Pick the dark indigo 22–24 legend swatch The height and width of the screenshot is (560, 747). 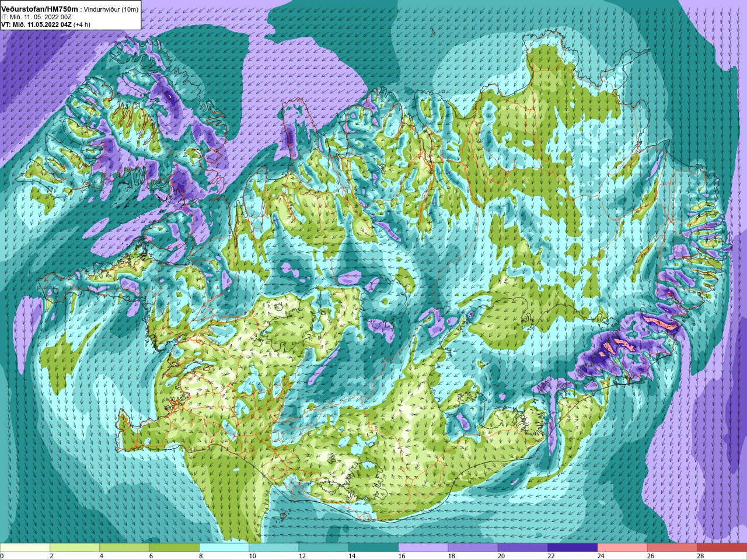tap(573, 548)
